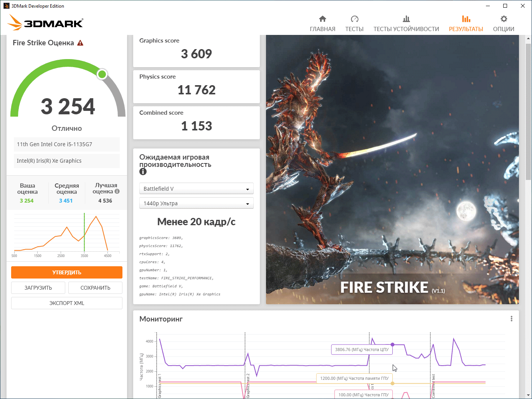Click the 11th Gen Intel Core i5-1135G7 field
This screenshot has width=532, height=399.
click(67, 144)
